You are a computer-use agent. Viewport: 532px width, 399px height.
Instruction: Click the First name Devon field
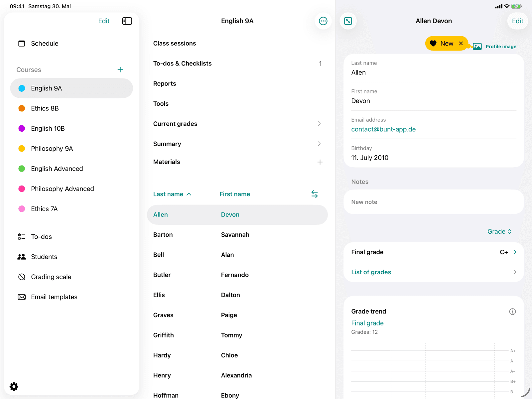pos(434,96)
